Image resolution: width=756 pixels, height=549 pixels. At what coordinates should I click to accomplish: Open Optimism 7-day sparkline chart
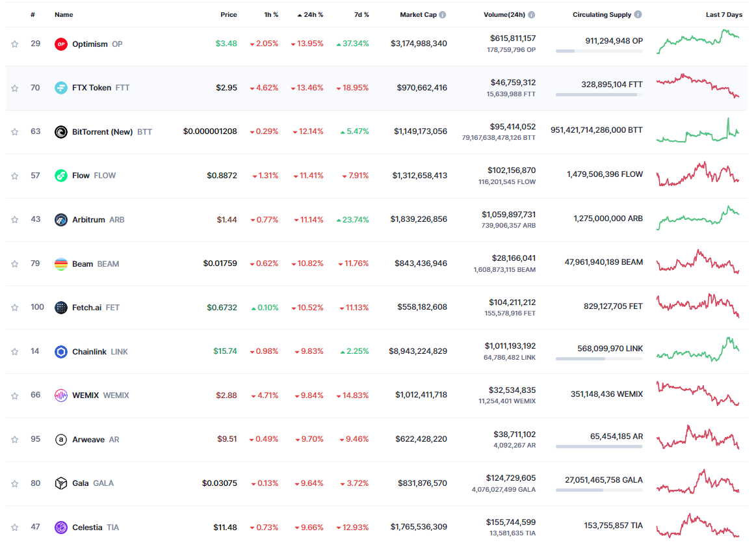pos(697,42)
